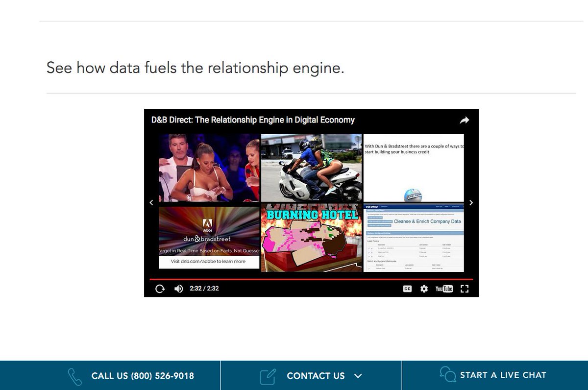The image size is (588, 390).
Task: Expand the Contact Us chevron arrow
Action: coord(358,376)
